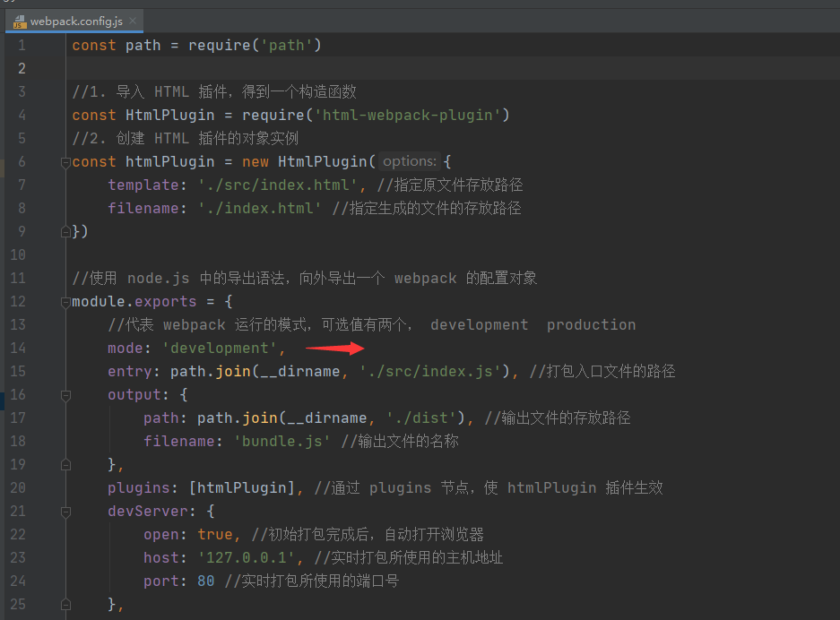
Task: Click the port value 80
Action: point(205,581)
